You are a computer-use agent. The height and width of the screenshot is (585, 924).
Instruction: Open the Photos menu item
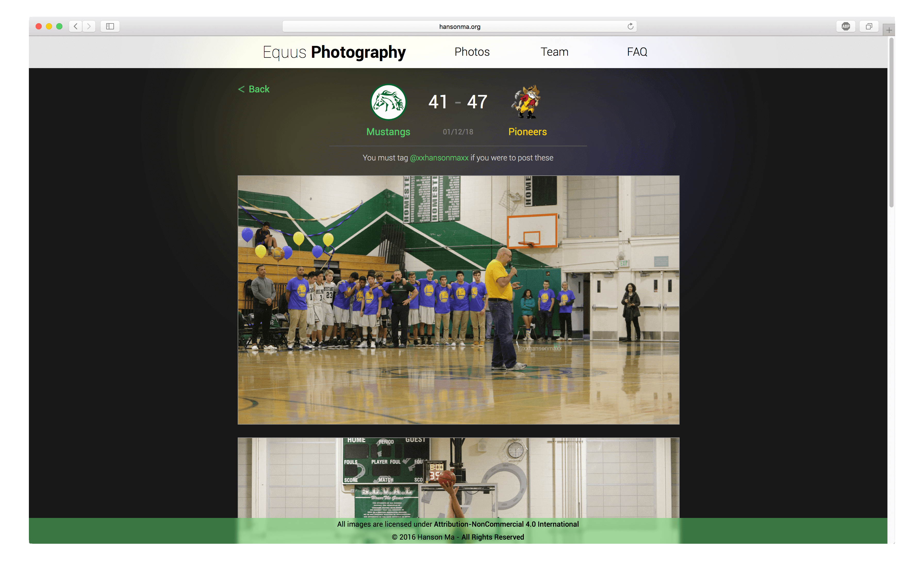pyautogui.click(x=472, y=52)
